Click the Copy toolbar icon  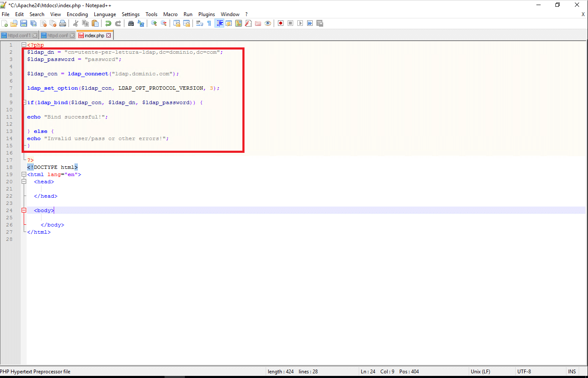[85, 23]
